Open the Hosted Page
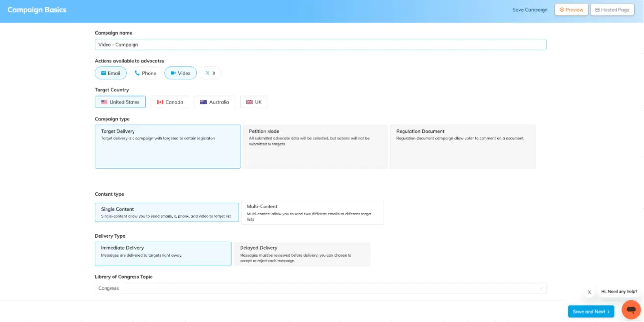Image resolution: width=644 pixels, height=322 pixels. point(612,10)
